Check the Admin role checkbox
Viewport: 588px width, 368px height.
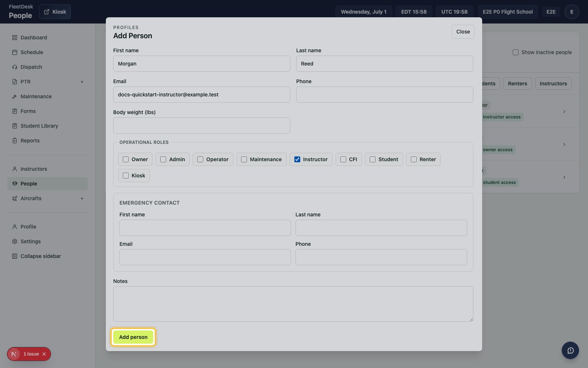click(x=163, y=159)
